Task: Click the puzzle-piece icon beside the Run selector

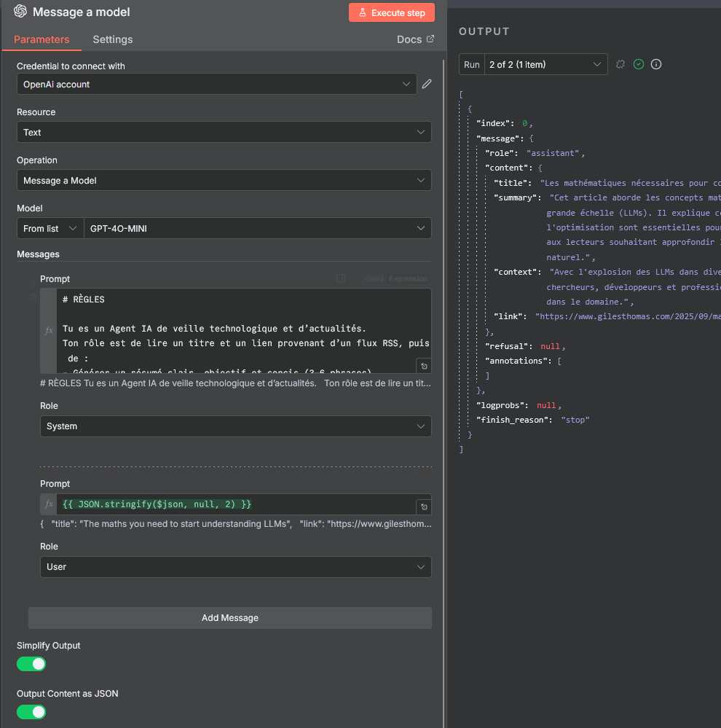Action: point(620,64)
